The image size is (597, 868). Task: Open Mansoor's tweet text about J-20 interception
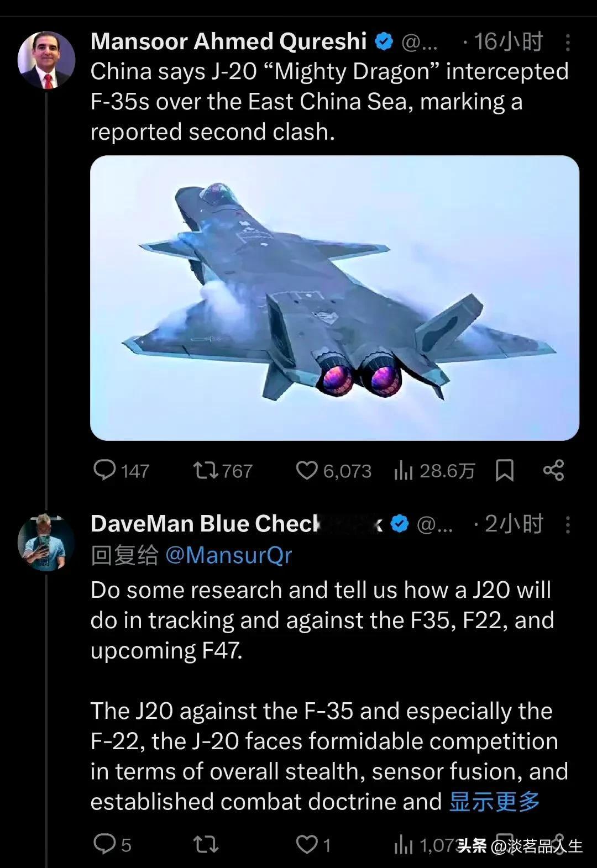pos(329,102)
